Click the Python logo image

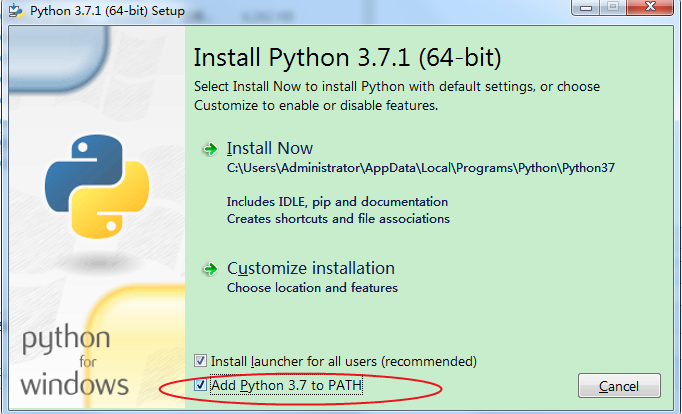click(x=97, y=186)
